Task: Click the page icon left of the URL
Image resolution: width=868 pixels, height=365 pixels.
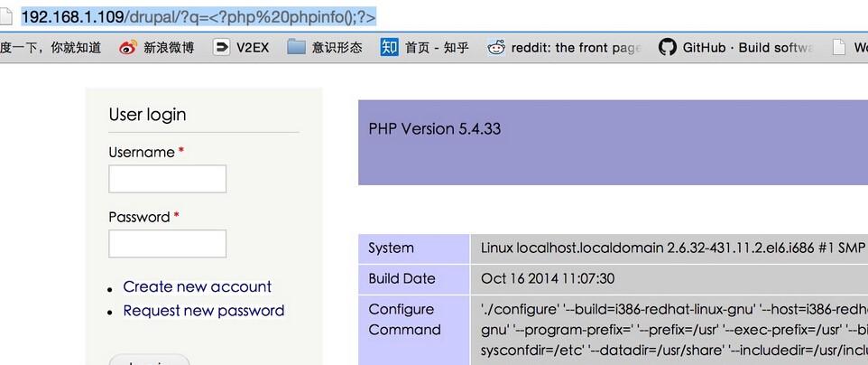Action: click(8, 16)
